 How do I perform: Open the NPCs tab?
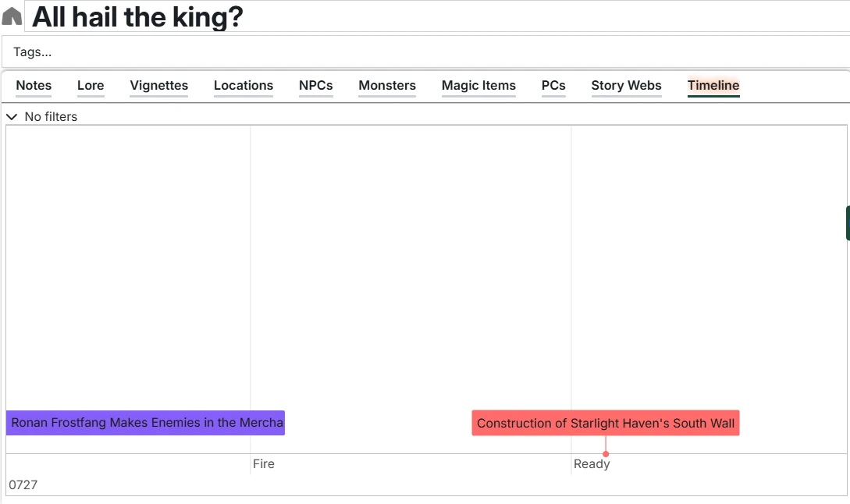pos(315,86)
